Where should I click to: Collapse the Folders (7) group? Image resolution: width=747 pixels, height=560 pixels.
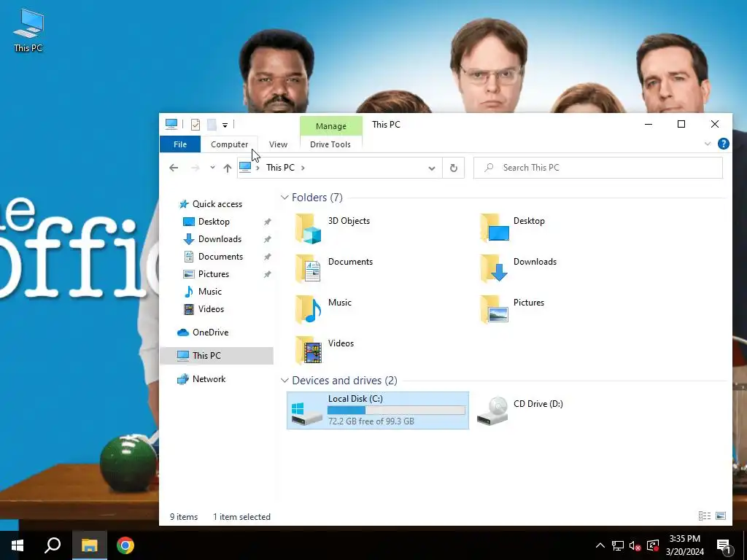tap(285, 197)
